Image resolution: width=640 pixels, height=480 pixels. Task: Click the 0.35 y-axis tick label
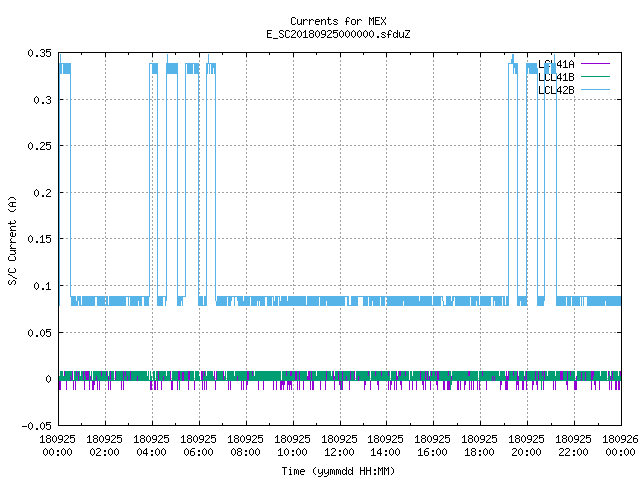point(40,53)
